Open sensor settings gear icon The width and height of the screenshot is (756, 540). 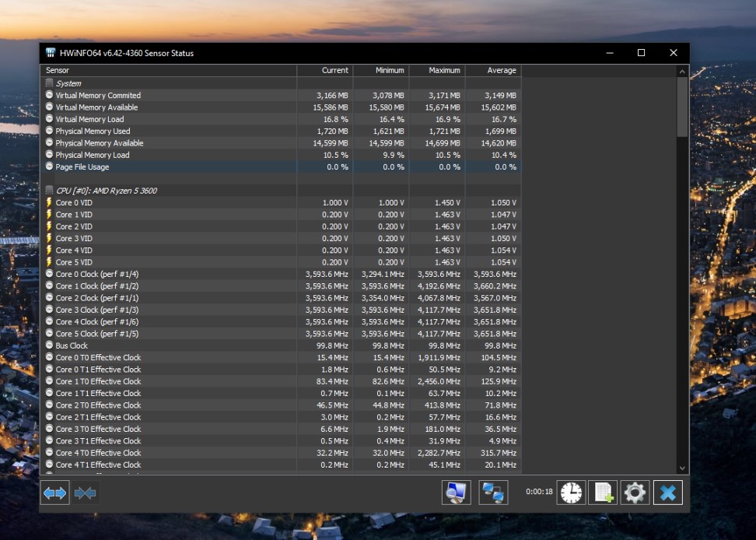[x=635, y=493]
